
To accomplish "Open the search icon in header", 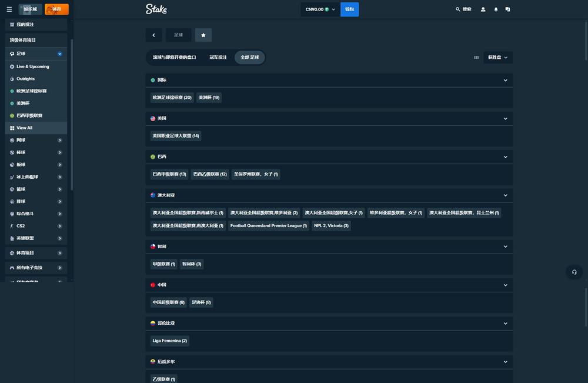I will [457, 9].
